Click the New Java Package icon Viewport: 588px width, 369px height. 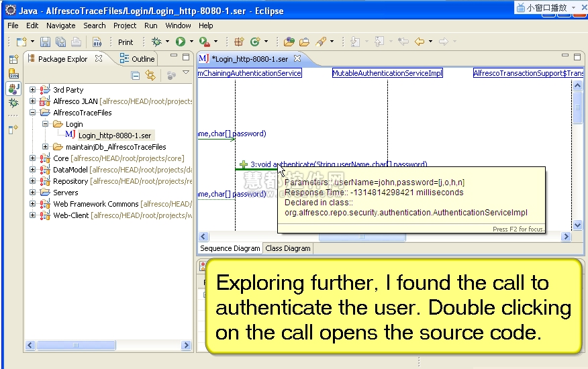click(239, 42)
